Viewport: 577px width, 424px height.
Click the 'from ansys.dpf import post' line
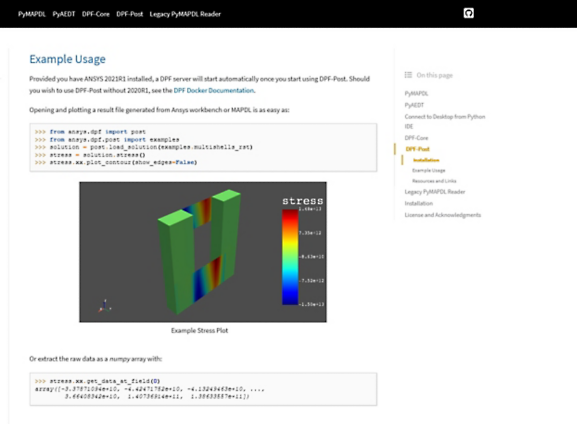coord(90,132)
